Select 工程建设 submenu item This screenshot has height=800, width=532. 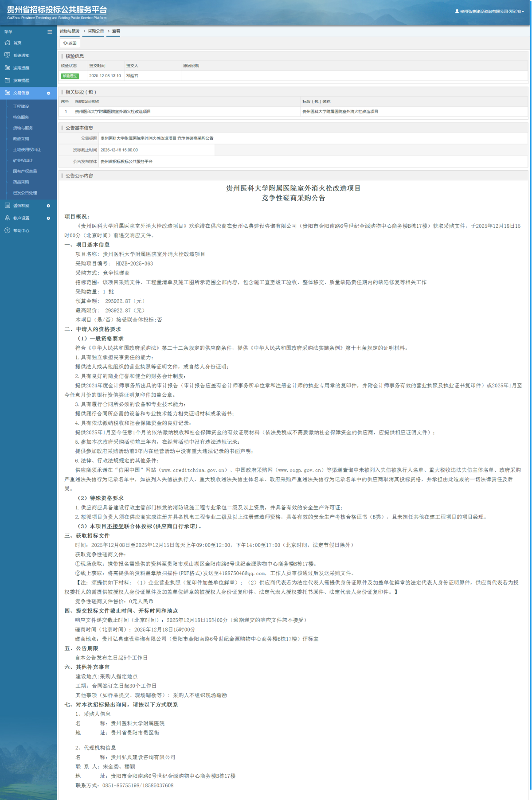pos(21,106)
